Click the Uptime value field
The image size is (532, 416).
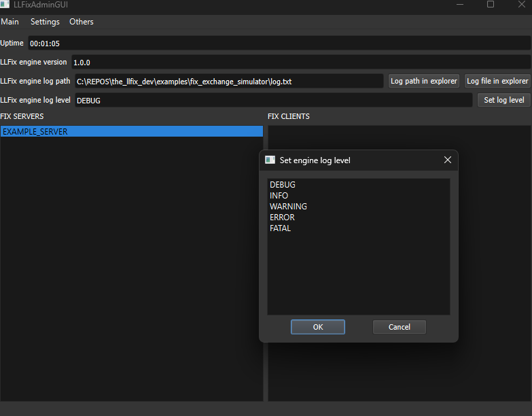279,43
